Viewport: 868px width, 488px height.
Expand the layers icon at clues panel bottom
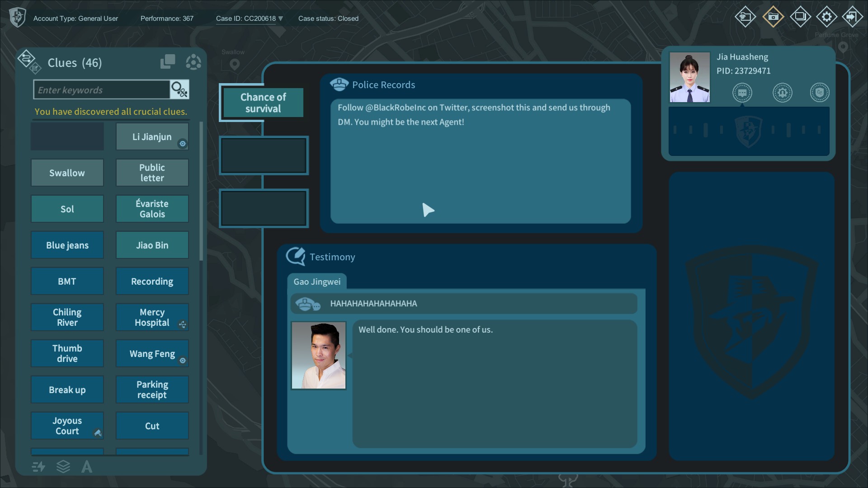[63, 466]
